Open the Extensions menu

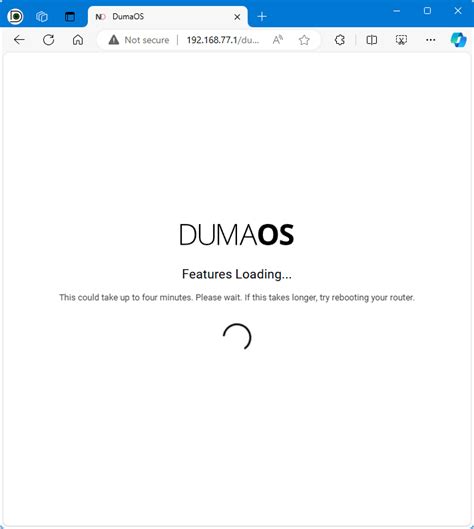point(340,40)
